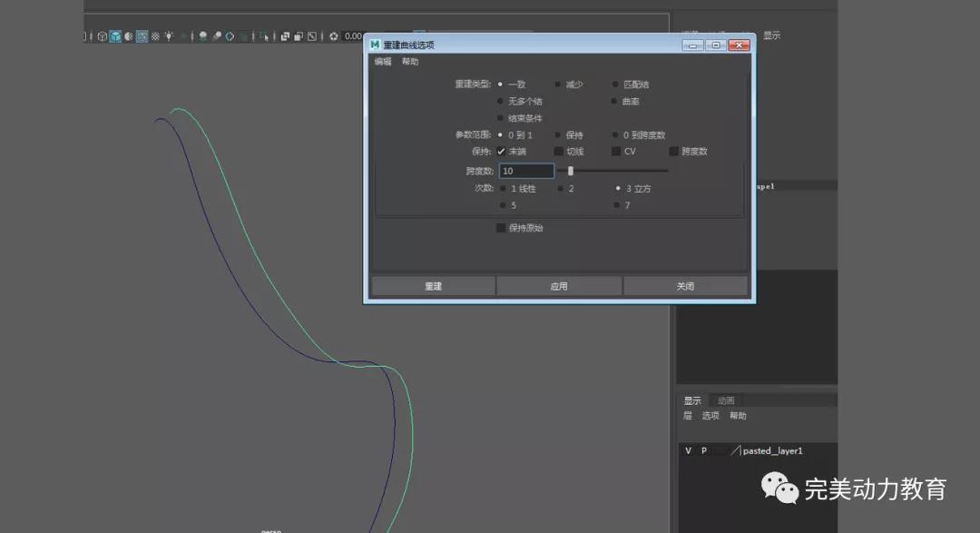This screenshot has height=533, width=980.
Task: Click the wireframe cube shading icon
Action: point(103,36)
